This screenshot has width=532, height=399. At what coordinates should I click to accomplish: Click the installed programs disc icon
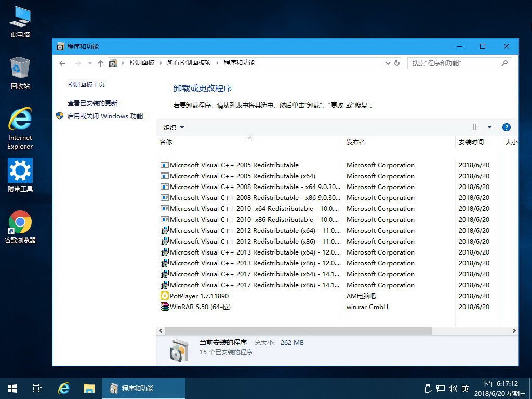tap(179, 350)
